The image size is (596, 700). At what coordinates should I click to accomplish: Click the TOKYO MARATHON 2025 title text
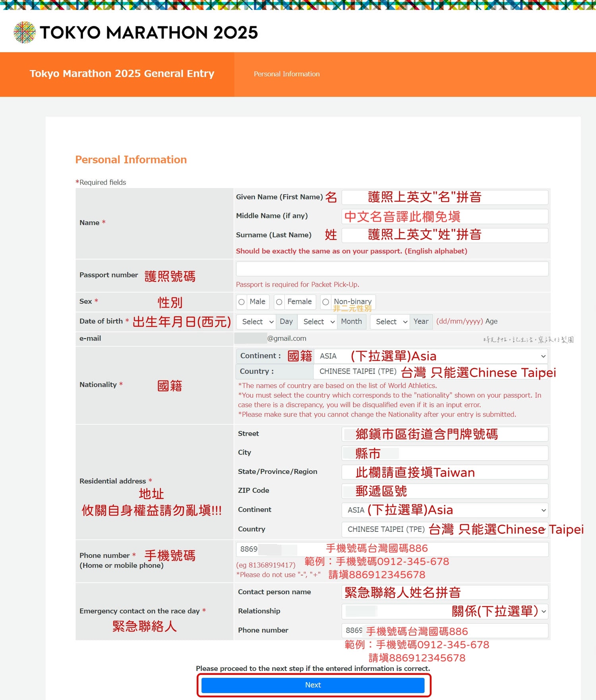pyautogui.click(x=149, y=33)
